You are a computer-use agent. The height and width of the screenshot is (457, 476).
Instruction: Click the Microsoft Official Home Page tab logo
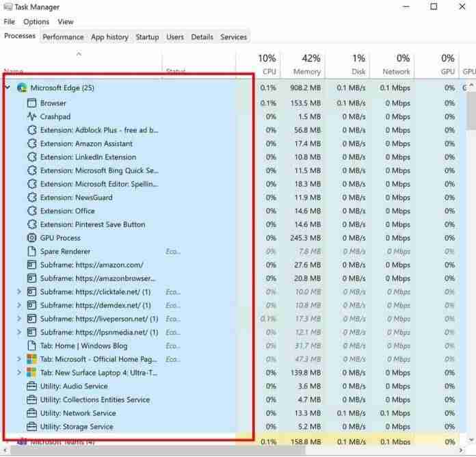pyautogui.click(x=31, y=359)
